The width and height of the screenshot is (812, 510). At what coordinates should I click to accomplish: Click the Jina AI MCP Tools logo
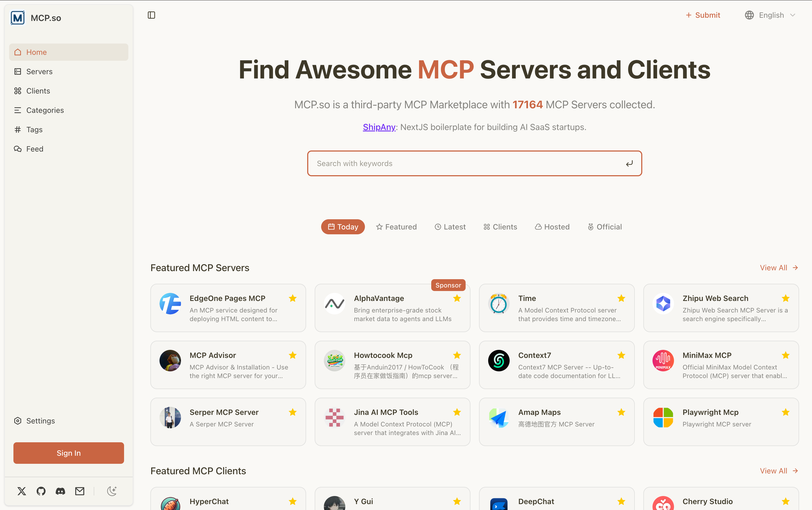click(334, 418)
